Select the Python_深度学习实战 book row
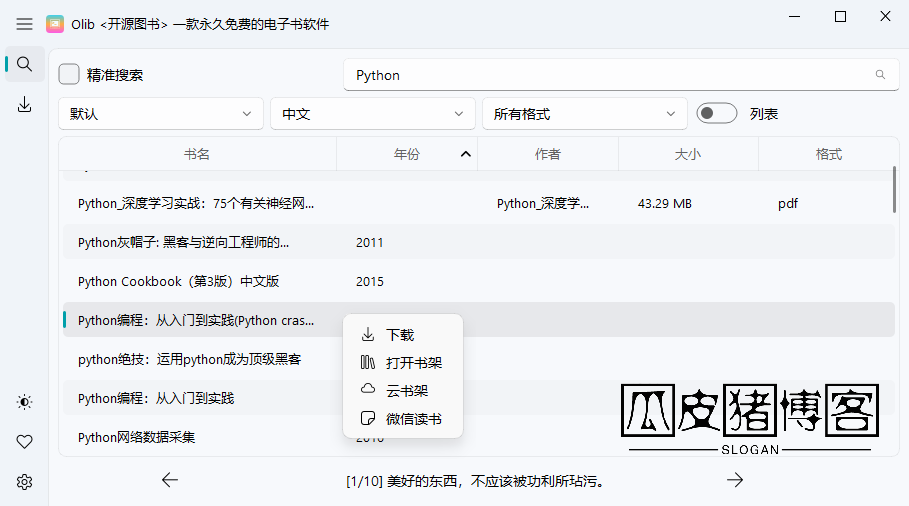Viewport: 909px width, 506px height. coord(478,203)
